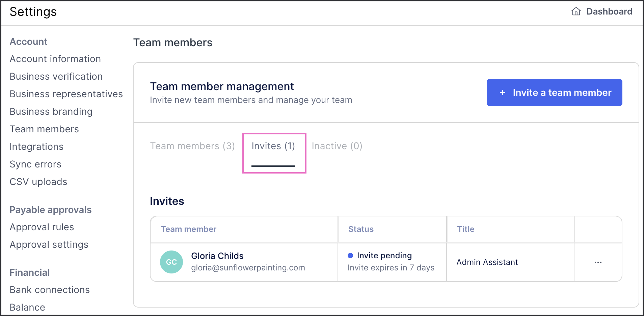Open Approval settings page
Screen dimensions: 644x316
point(49,244)
